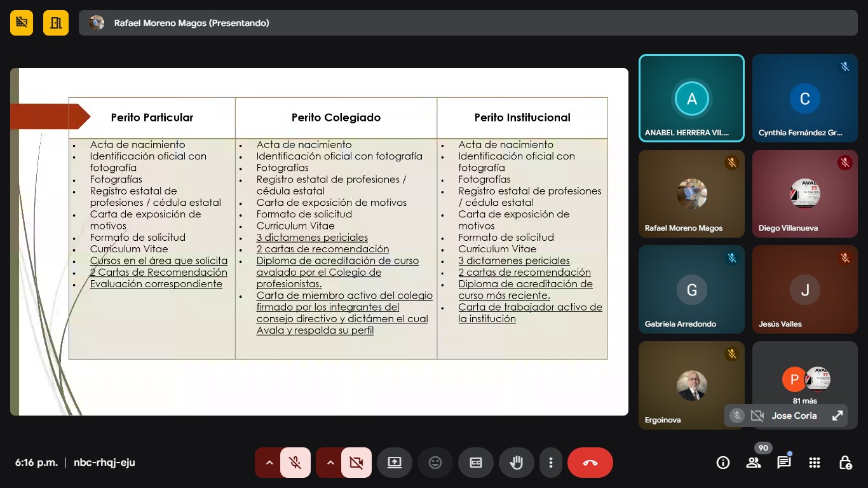Toggle the microphone mute button

[x=295, y=463]
